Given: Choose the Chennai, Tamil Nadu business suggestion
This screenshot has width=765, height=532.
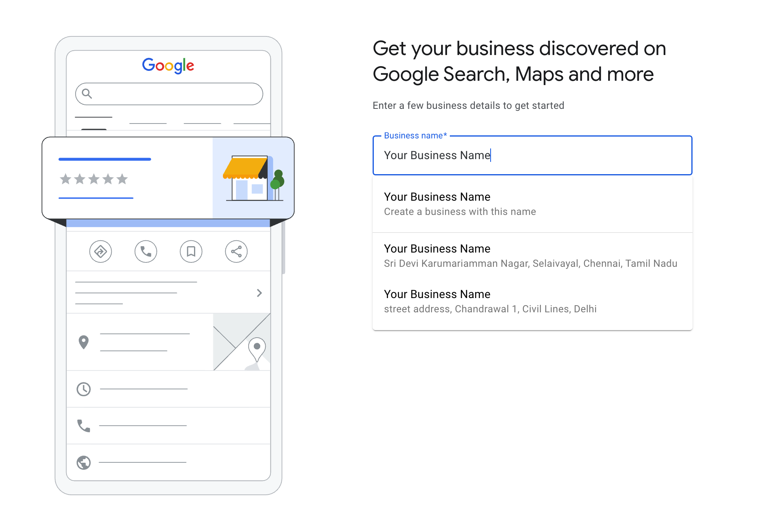Looking at the screenshot, I should click(x=532, y=256).
